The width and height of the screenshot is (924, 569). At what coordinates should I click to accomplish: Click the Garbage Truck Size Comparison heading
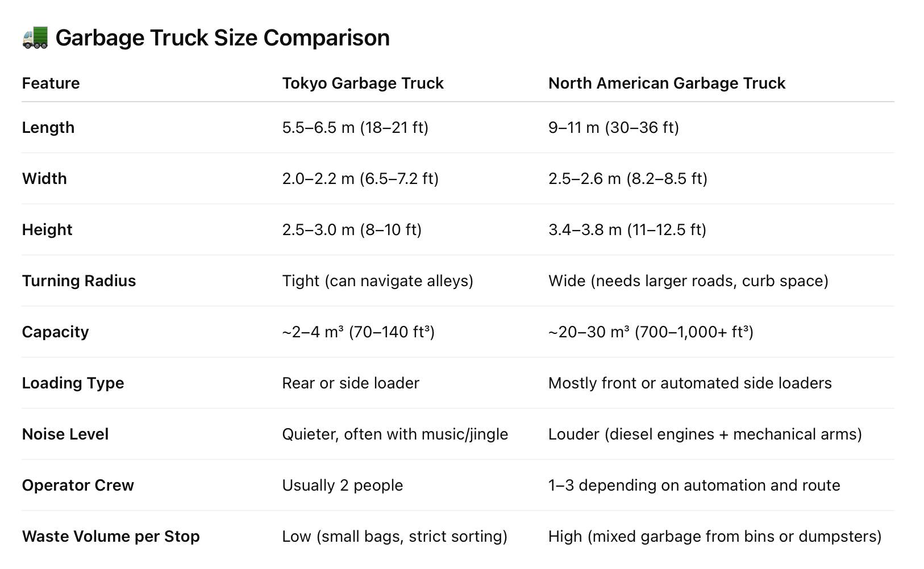[x=222, y=37]
